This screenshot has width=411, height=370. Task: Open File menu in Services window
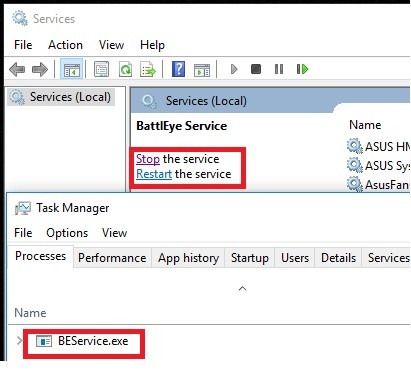23,45
